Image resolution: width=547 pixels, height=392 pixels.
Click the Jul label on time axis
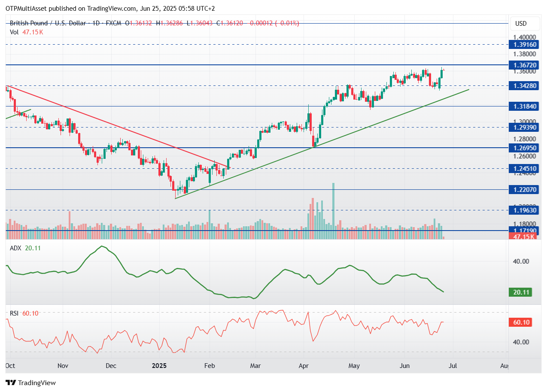pos(453,366)
